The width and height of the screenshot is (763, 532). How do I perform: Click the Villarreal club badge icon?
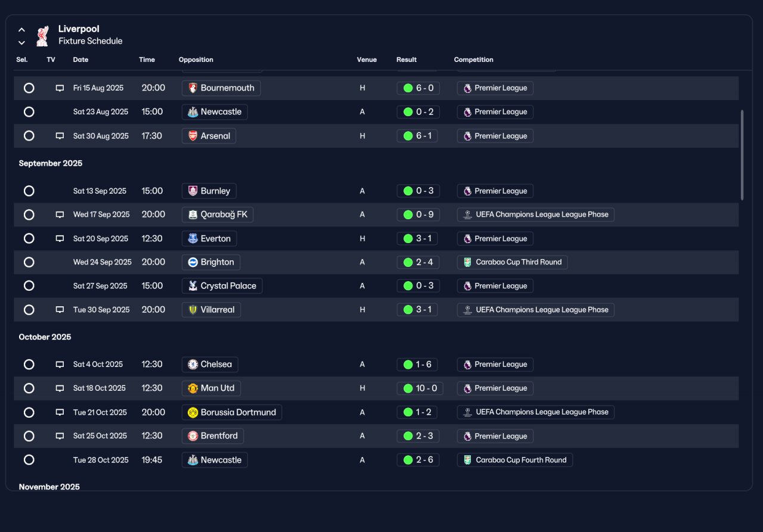(x=193, y=310)
